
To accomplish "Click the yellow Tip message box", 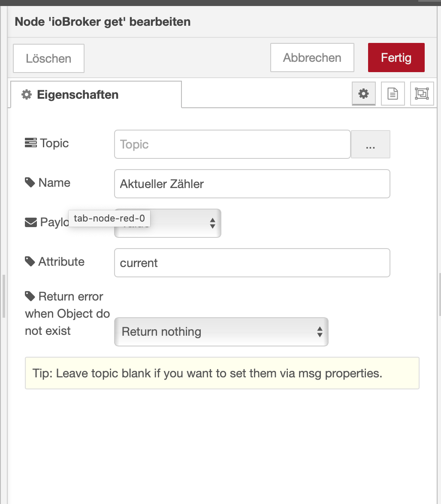I will 222,373.
